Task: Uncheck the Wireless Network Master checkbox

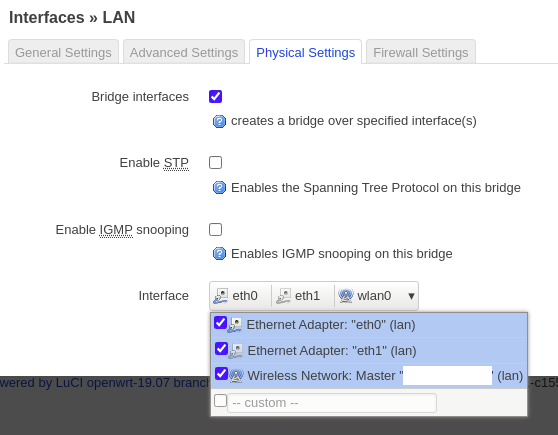Action: (221, 373)
